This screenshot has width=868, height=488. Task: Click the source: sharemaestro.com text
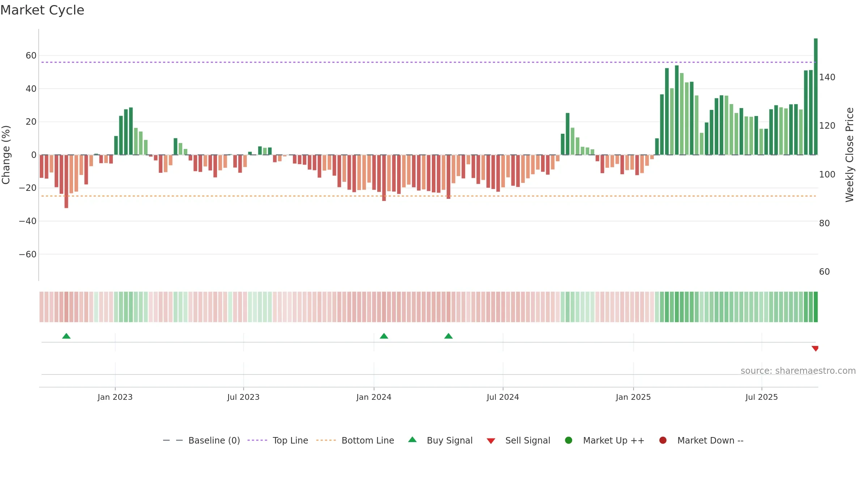click(798, 371)
